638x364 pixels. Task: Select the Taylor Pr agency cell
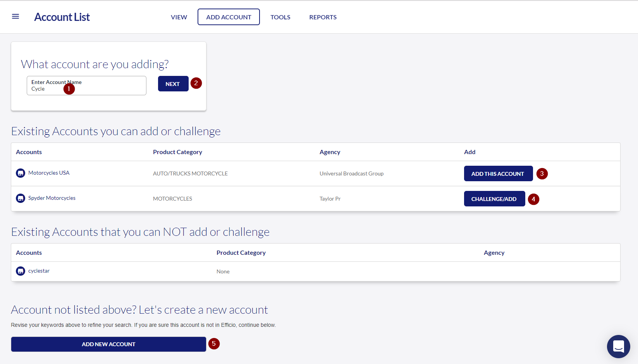click(x=330, y=199)
